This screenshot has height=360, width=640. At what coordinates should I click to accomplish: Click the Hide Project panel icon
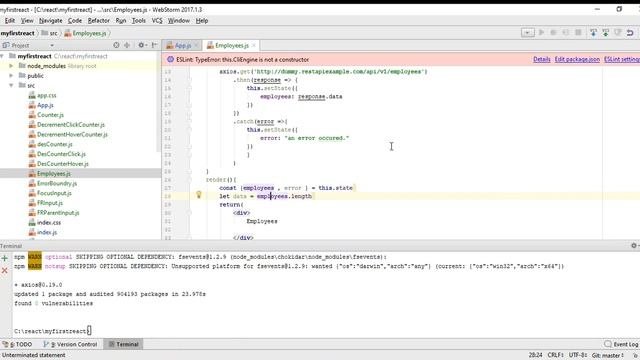[x=155, y=45]
